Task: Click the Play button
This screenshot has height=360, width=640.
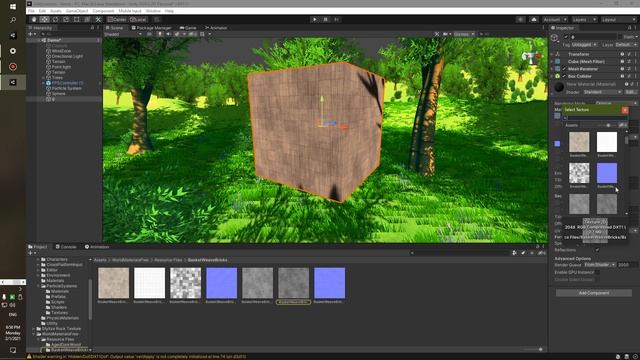Action: pyautogui.click(x=314, y=20)
